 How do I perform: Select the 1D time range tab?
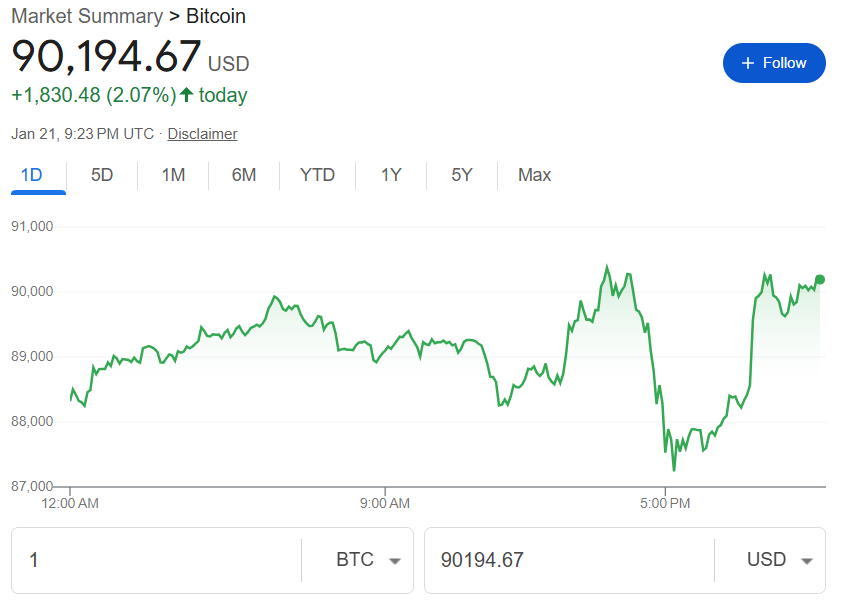(x=32, y=175)
